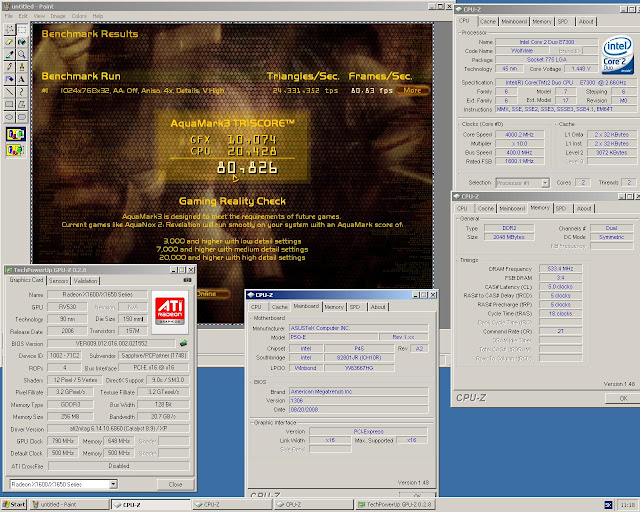Open Graphics Card tab in GPU-Z
This screenshot has height=512, width=640.
tap(26, 280)
